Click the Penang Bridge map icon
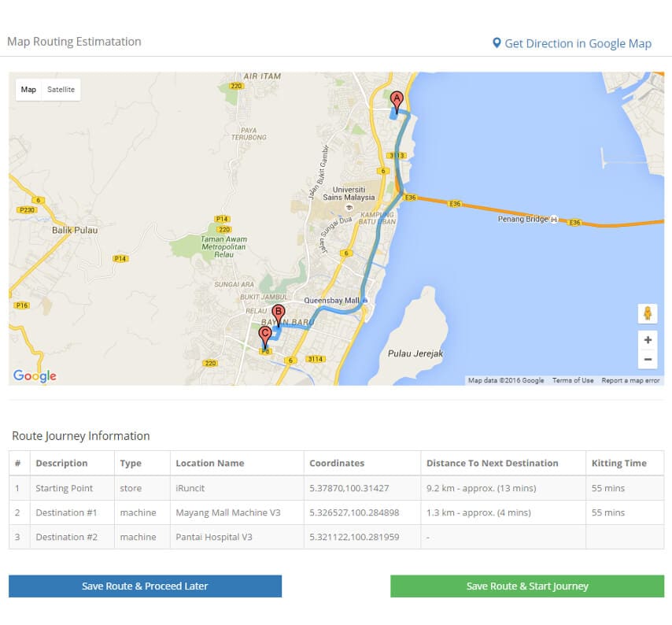Screen dimensions: 672x625 point(554,220)
